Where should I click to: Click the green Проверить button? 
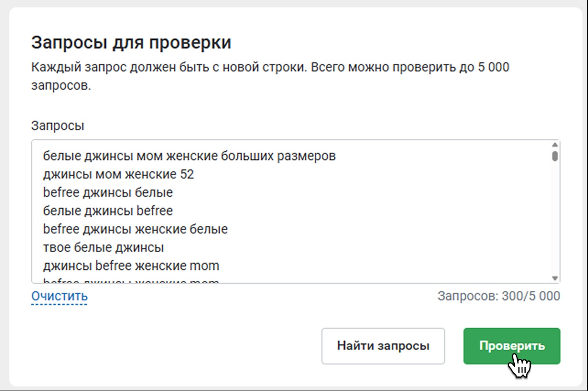click(x=511, y=346)
